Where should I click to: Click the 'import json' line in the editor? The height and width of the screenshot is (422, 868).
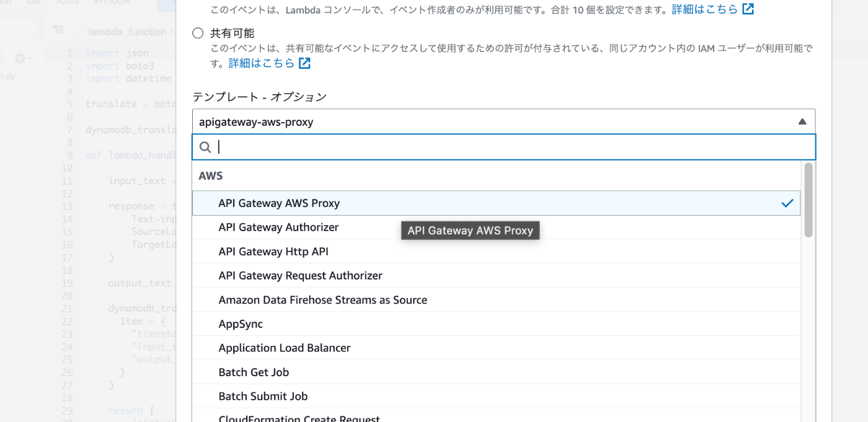pos(117,53)
